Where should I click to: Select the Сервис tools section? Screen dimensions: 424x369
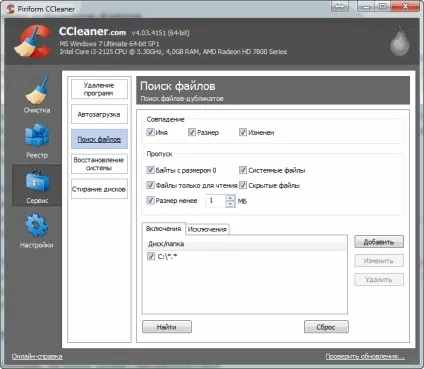click(37, 186)
